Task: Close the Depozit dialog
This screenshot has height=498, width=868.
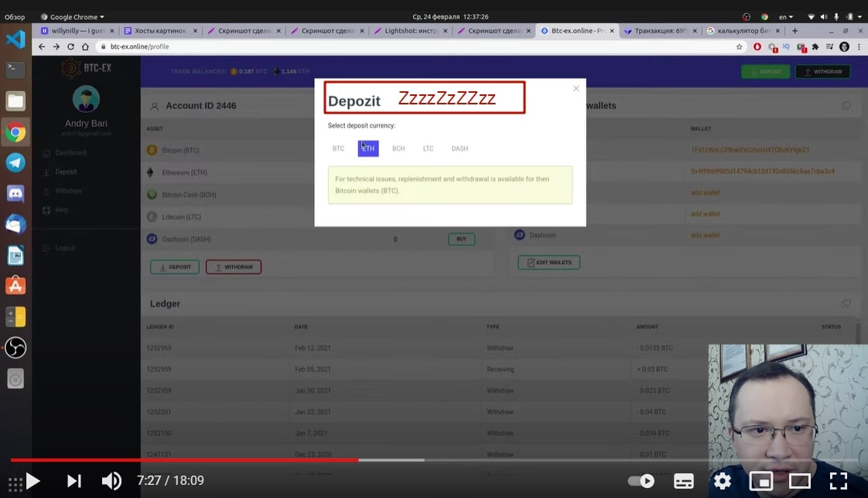Action: coord(576,88)
